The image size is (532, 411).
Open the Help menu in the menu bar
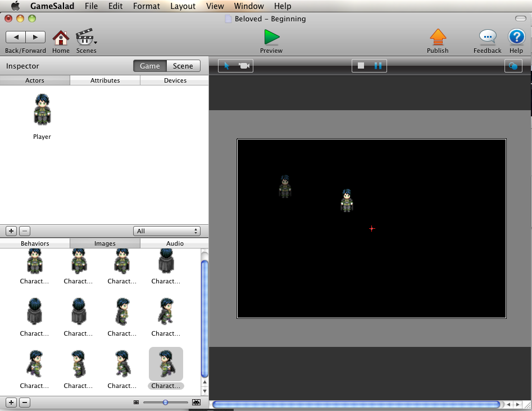click(x=283, y=6)
